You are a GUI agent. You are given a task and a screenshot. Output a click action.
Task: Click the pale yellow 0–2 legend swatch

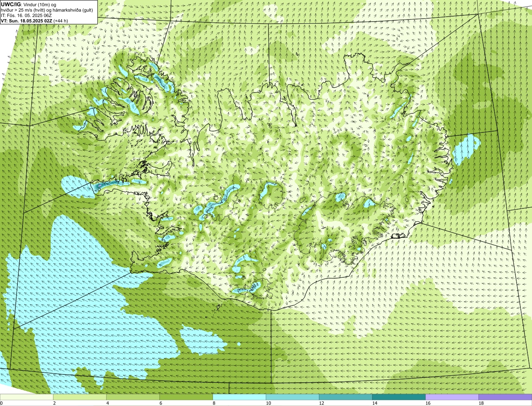27,397
